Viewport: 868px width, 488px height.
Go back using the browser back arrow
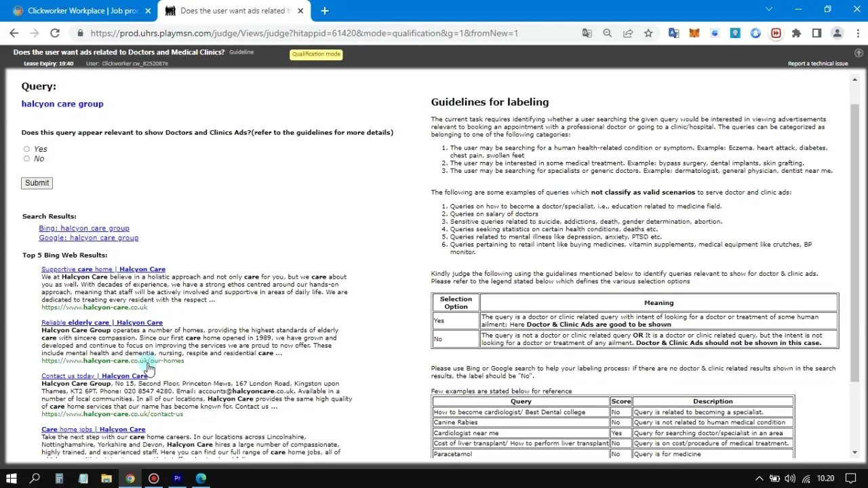(x=14, y=33)
